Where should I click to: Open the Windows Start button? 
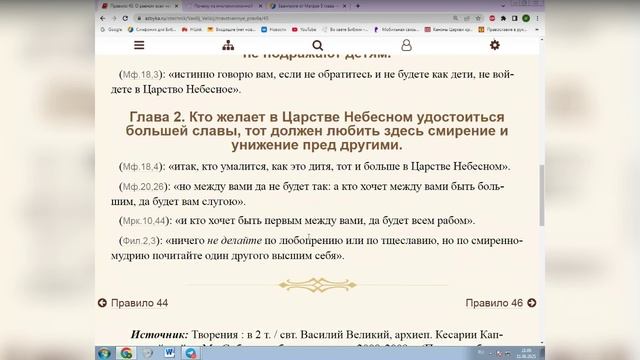pos(104,353)
